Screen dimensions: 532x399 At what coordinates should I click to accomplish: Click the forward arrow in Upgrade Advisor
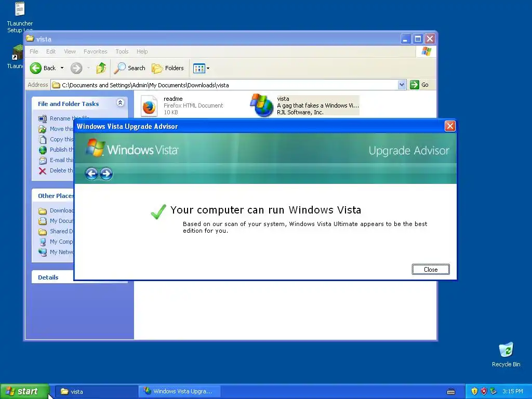[106, 174]
